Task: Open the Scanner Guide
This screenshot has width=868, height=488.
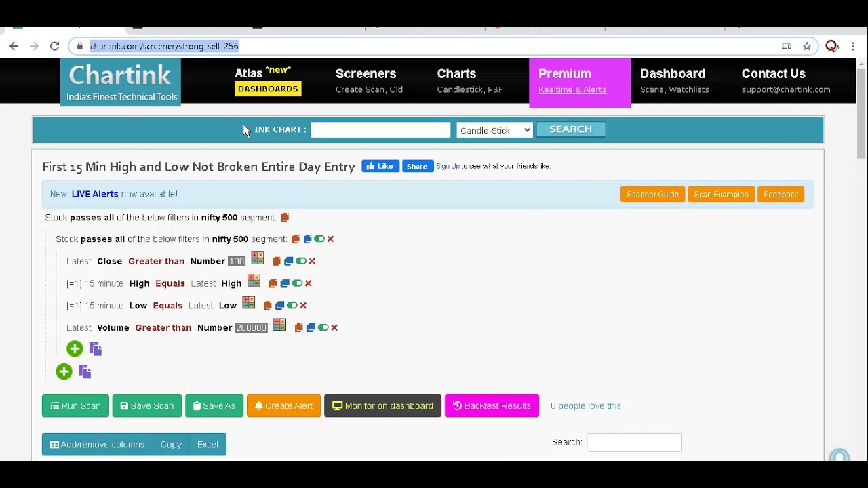Action: tap(652, 195)
